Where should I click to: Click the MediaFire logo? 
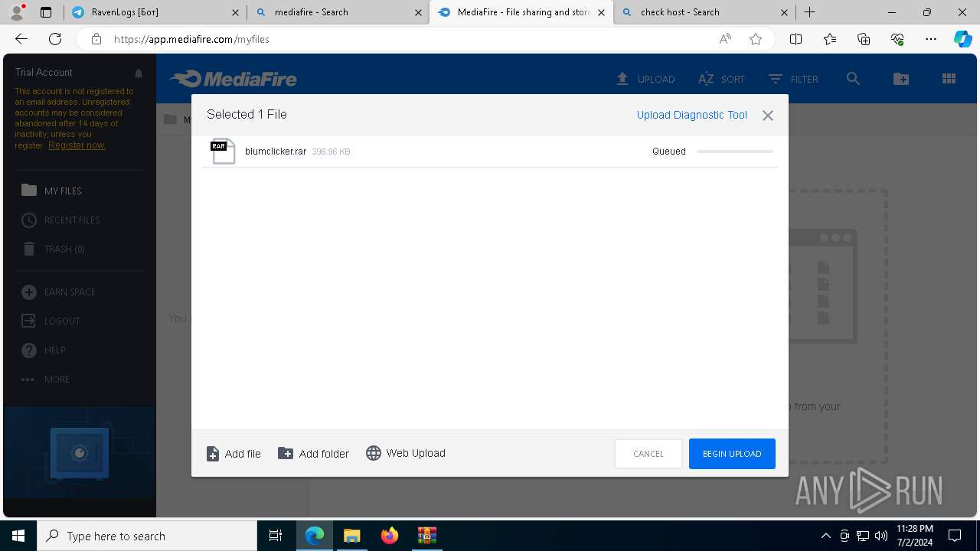(x=234, y=79)
